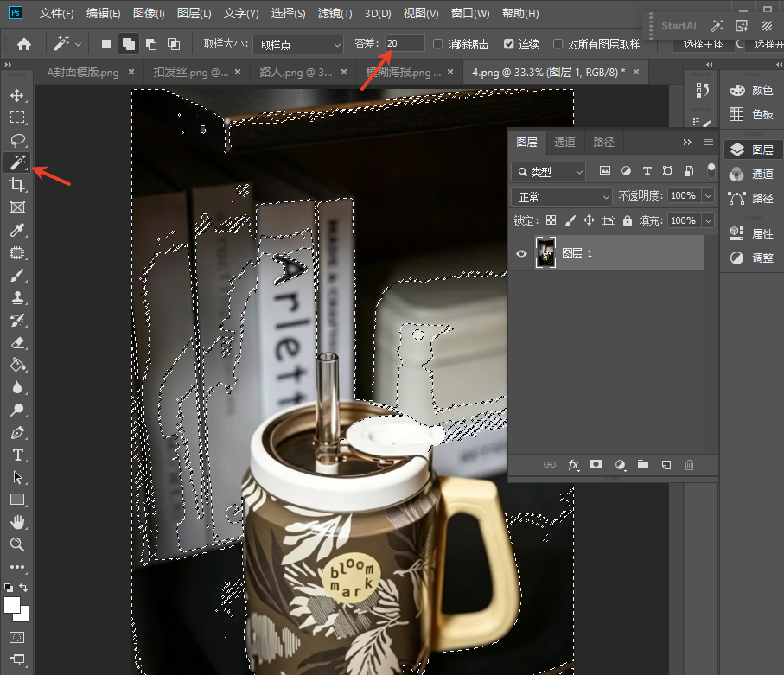Click the 选择主体 button

703,44
